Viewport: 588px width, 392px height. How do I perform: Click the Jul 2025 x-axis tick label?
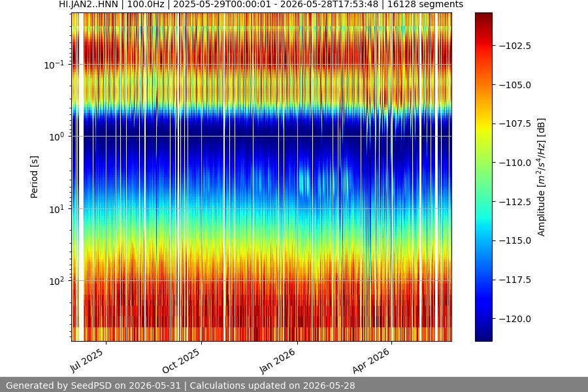88,361
